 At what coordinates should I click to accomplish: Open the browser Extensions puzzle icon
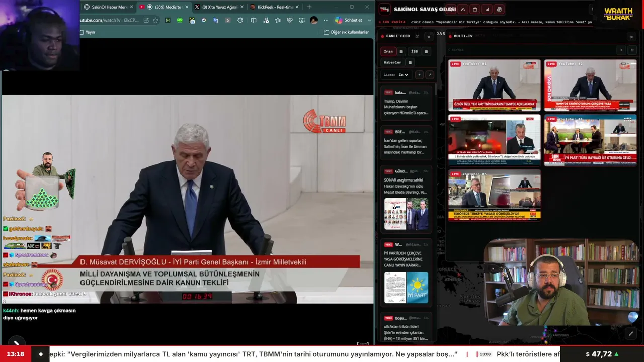pos(240,20)
